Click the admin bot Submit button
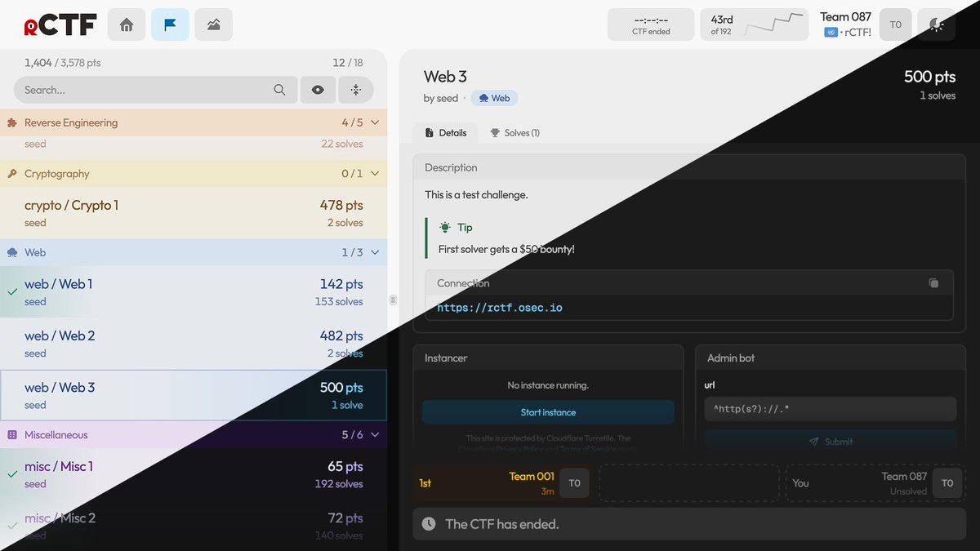 click(831, 442)
